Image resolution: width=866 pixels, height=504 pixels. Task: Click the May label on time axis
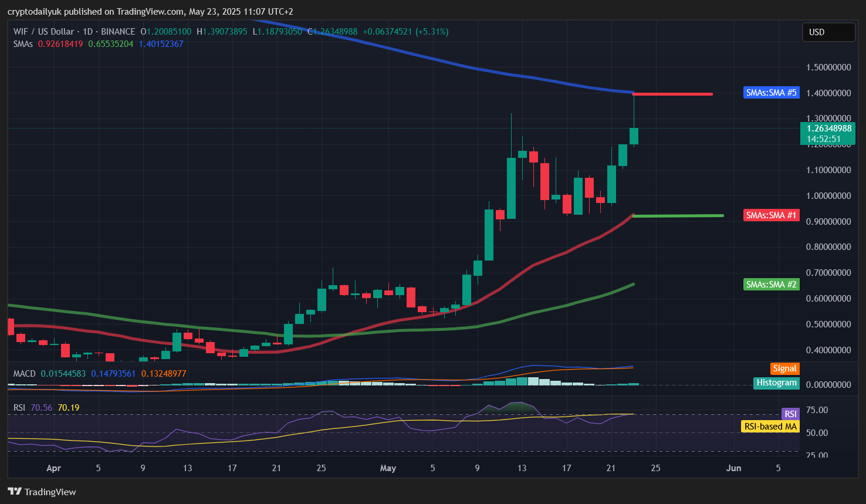(x=388, y=468)
